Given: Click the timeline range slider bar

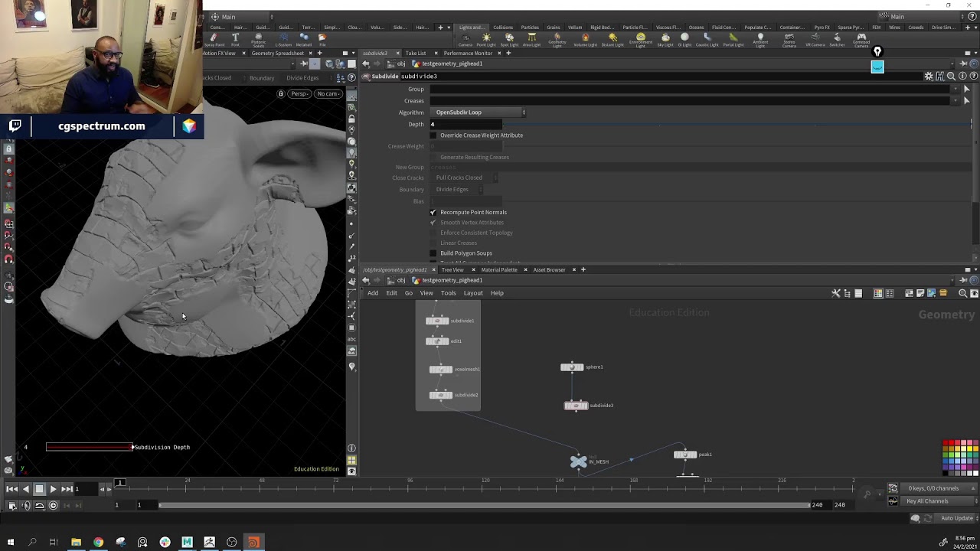Looking at the screenshot, I should [x=485, y=505].
